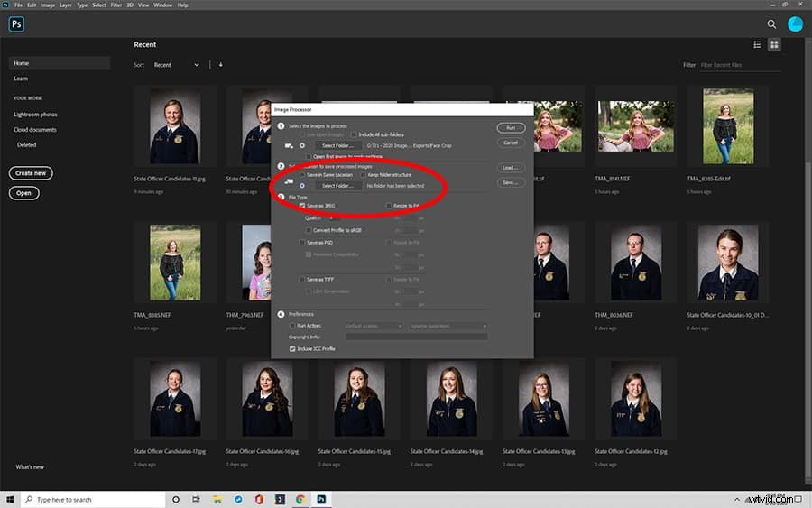
Task: Launch Google Chrome from the taskbar
Action: 300,500
